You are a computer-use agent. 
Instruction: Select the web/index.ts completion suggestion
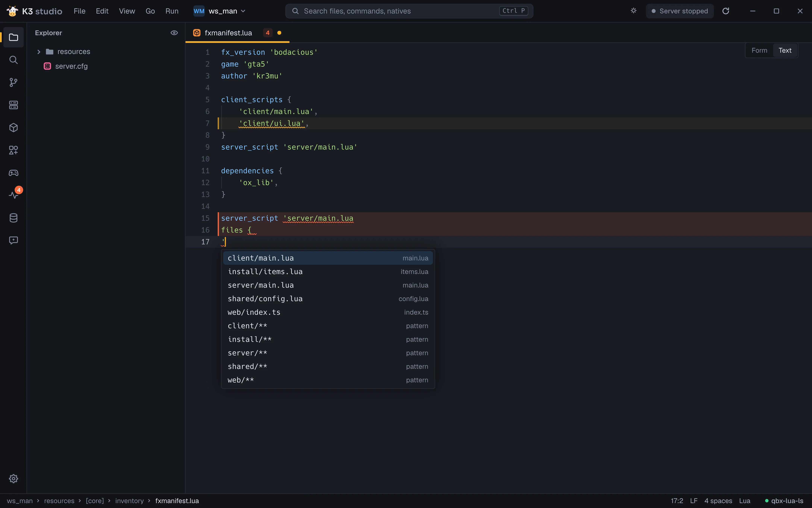point(328,312)
